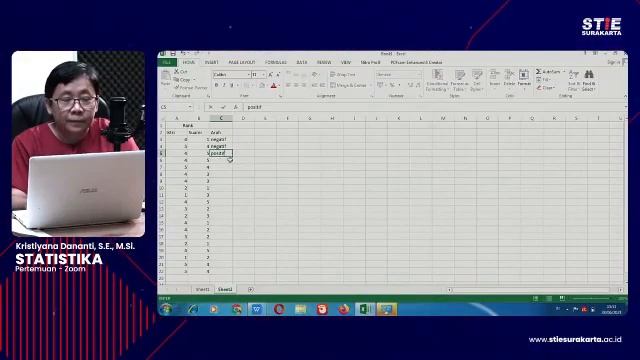Click the horizontal scrollbar track
Image resolution: width=640 pixels, height=360 pixels.
coord(534,290)
